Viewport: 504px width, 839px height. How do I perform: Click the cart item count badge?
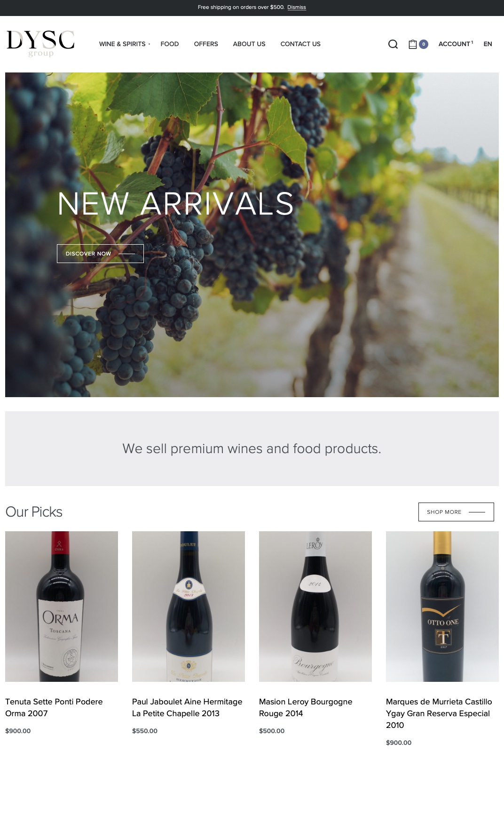coord(424,44)
